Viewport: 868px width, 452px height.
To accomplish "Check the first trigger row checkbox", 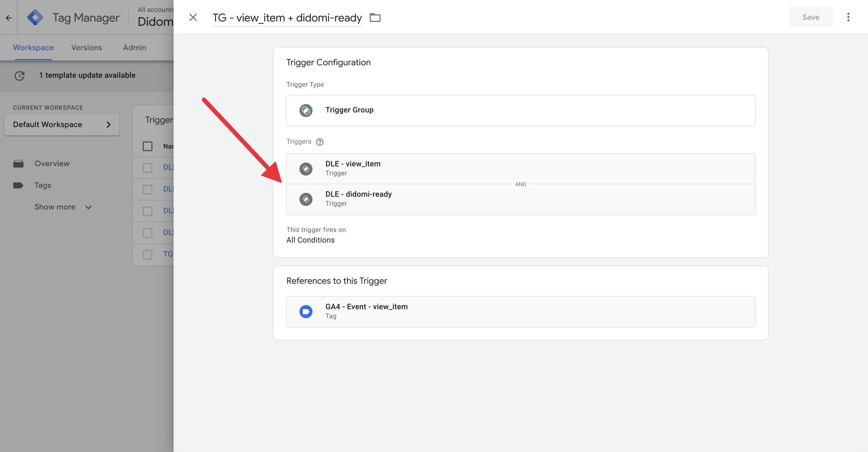I will pyautogui.click(x=148, y=168).
